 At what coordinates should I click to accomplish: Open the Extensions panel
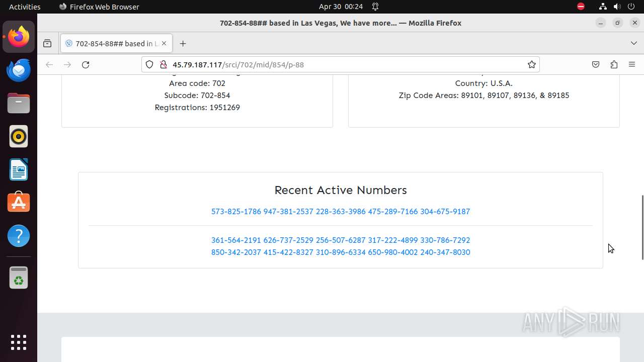click(614, 64)
